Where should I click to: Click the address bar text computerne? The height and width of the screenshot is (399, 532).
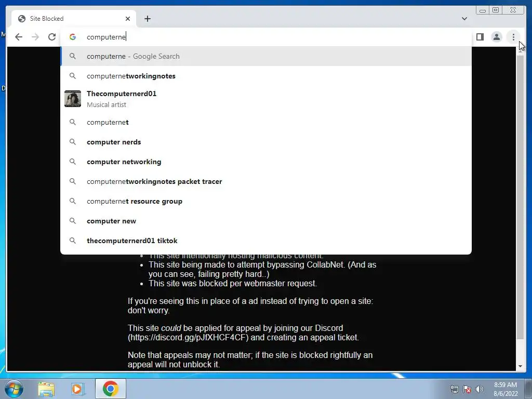tap(106, 37)
